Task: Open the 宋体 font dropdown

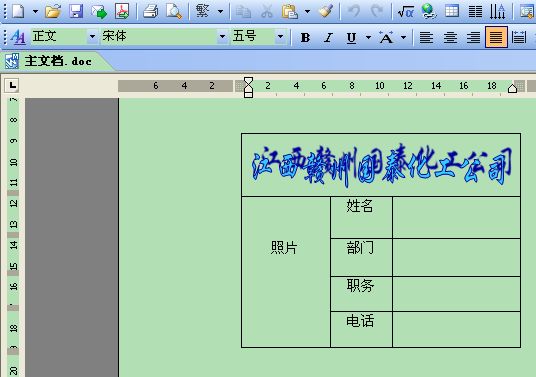Action: point(223,36)
